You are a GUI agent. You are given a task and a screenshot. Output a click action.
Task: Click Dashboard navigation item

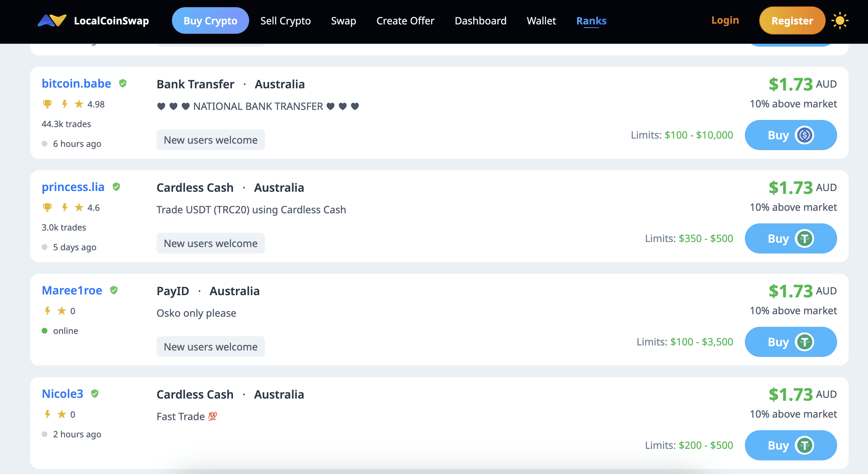click(480, 21)
